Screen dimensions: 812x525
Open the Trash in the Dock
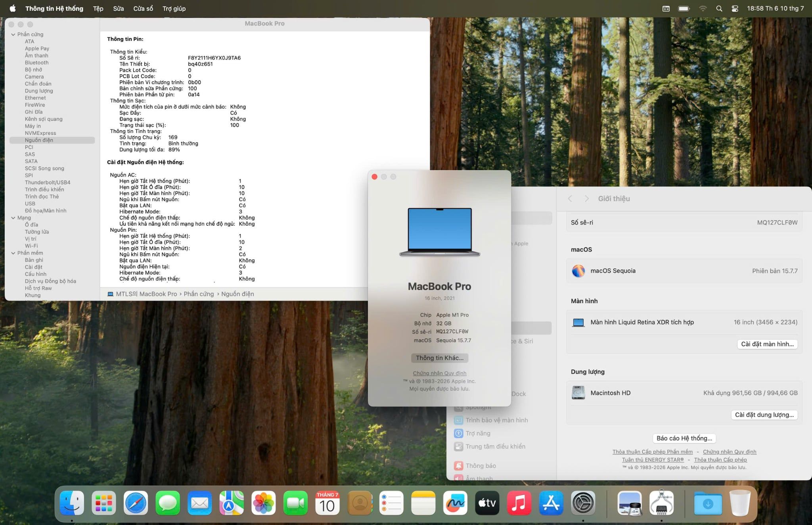740,503
